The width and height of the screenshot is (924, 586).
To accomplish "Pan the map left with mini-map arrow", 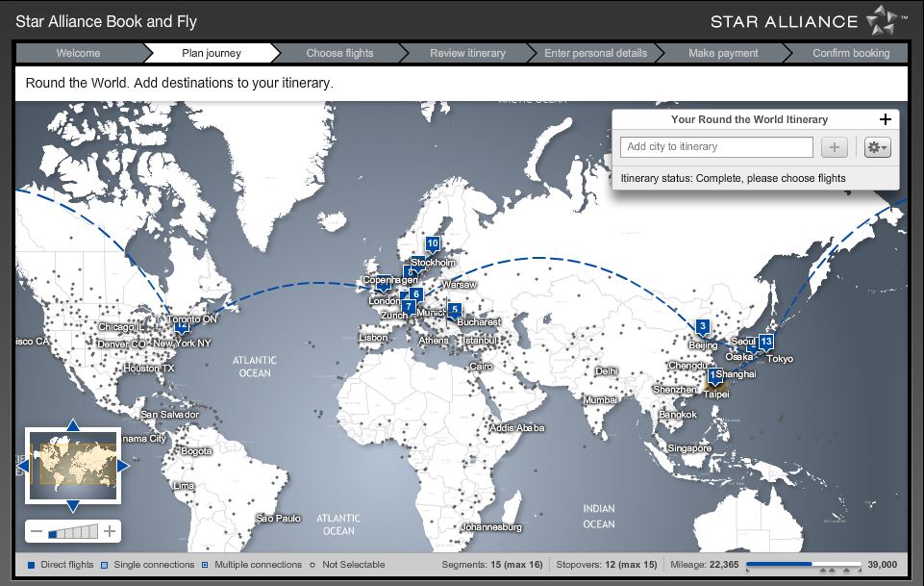I will pos(22,467).
